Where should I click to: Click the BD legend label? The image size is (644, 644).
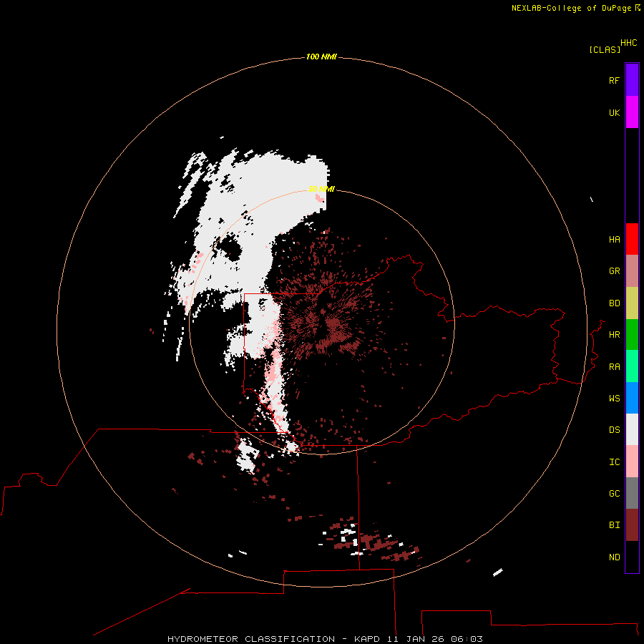click(x=614, y=303)
